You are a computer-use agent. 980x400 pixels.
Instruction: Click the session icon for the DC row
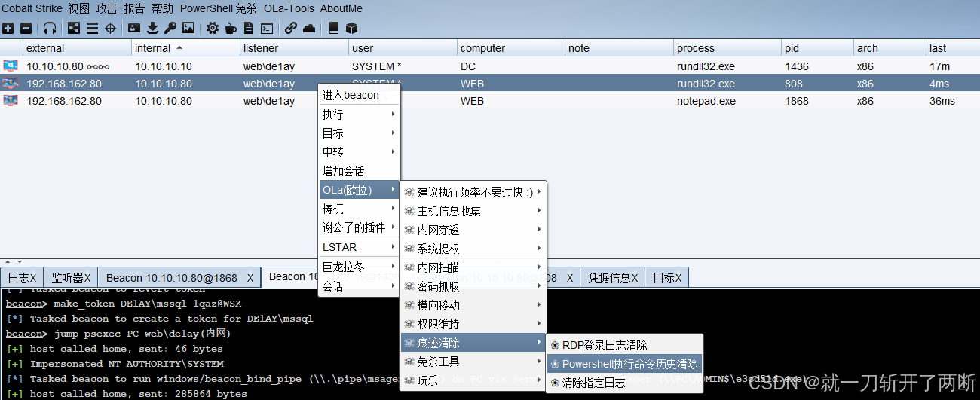point(11,66)
